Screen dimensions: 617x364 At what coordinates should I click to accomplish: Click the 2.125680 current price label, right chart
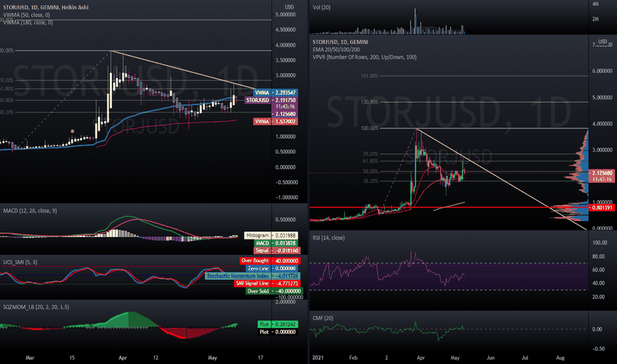click(601, 173)
